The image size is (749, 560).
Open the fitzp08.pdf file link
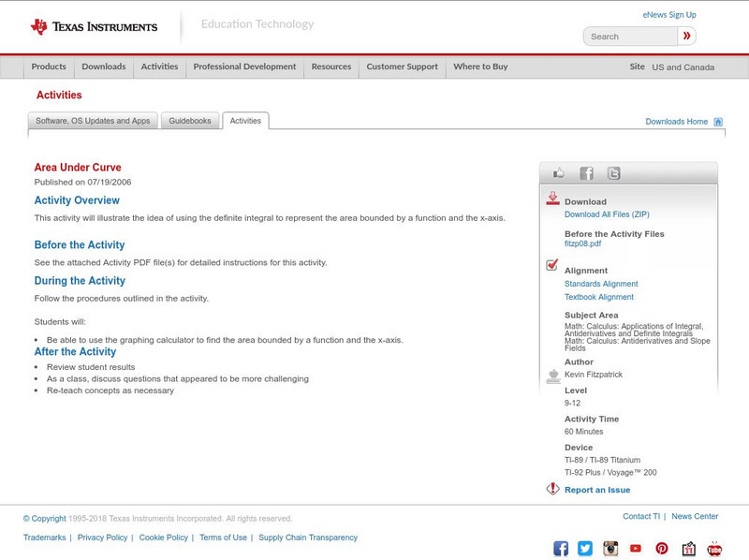pos(582,243)
